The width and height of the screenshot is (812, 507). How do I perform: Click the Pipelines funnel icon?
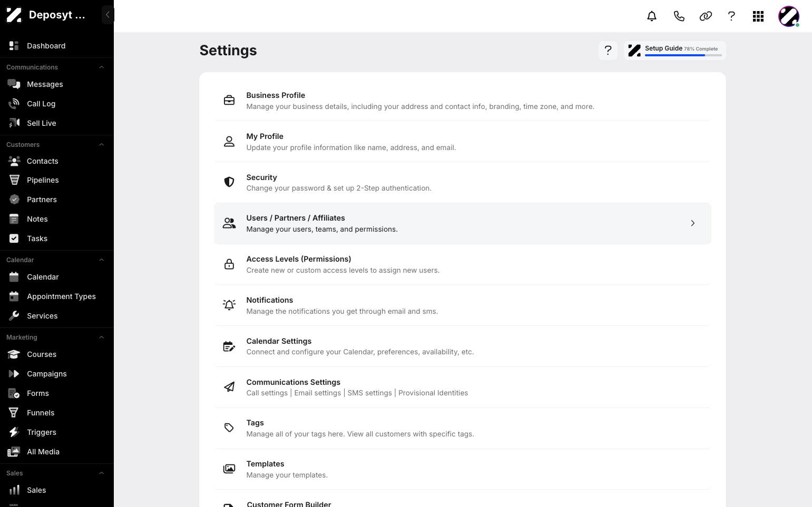click(14, 180)
